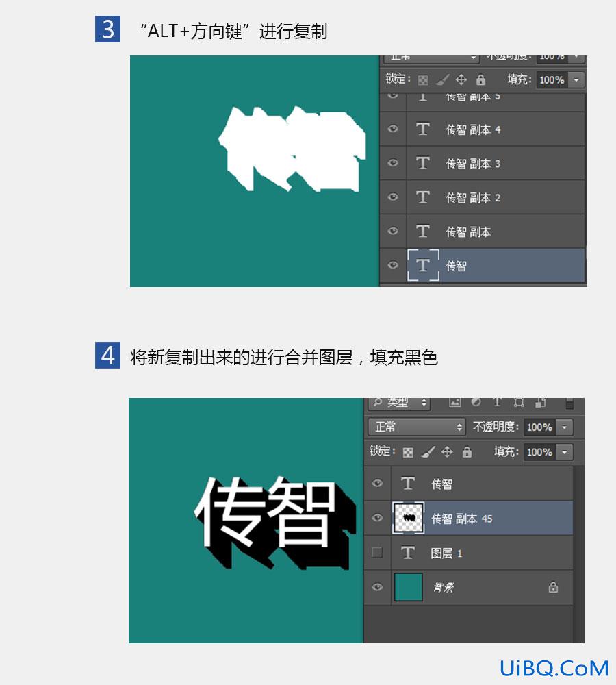Click T thumbnail of unnumbered 传智 副本 layer

click(422, 231)
